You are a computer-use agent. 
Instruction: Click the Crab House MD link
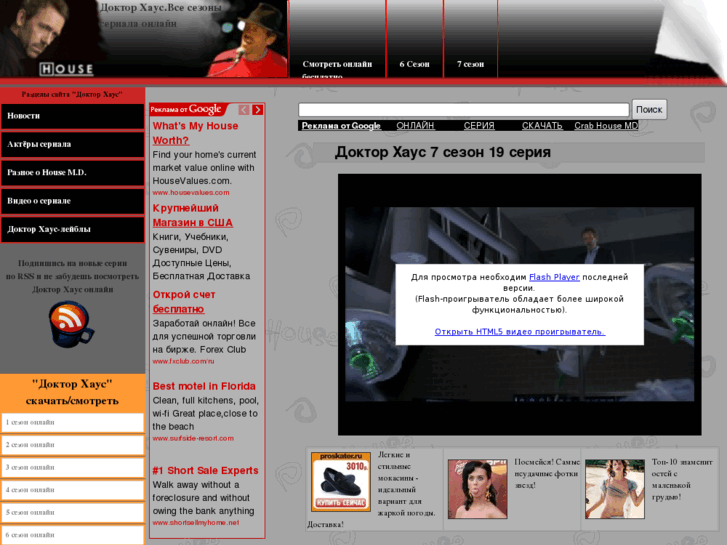[606, 126]
